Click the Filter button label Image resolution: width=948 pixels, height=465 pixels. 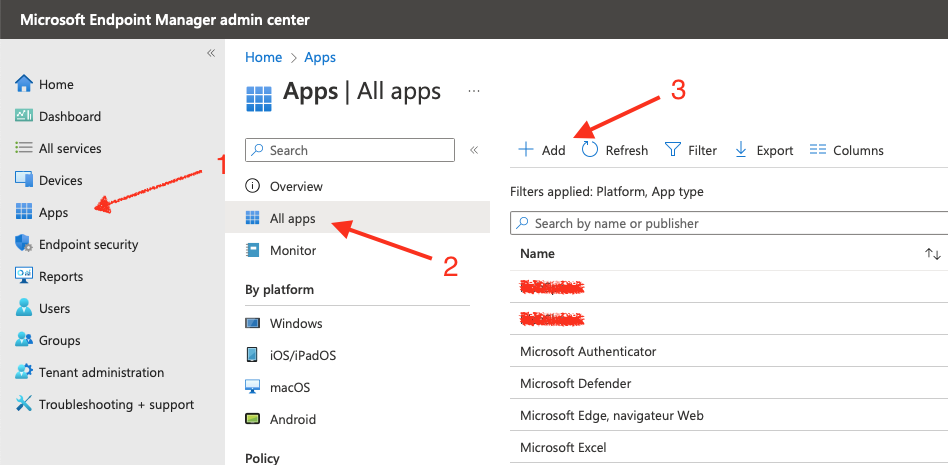(703, 151)
